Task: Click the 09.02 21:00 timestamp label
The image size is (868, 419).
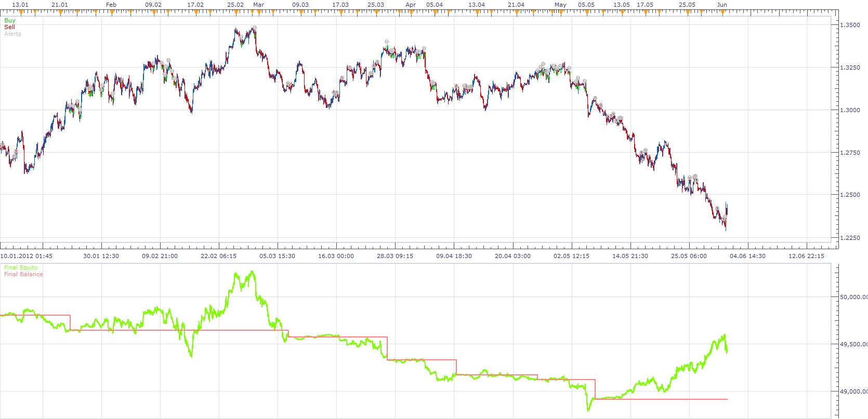Action: (160, 256)
